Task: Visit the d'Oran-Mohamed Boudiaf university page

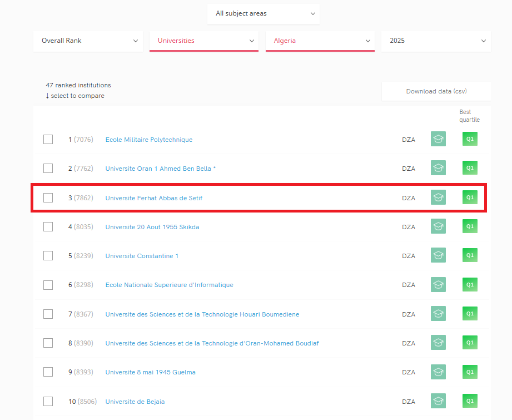Action: tap(212, 343)
